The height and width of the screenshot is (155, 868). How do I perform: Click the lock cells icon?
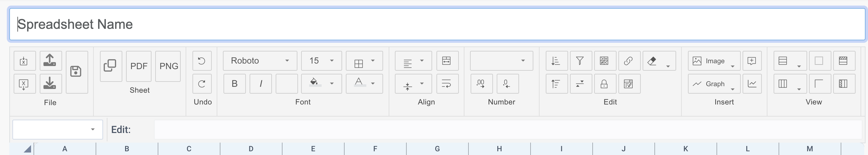click(x=604, y=84)
